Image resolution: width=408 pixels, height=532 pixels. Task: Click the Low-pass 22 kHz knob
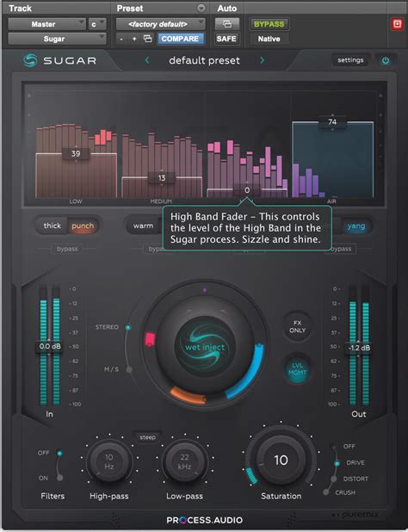[184, 461]
